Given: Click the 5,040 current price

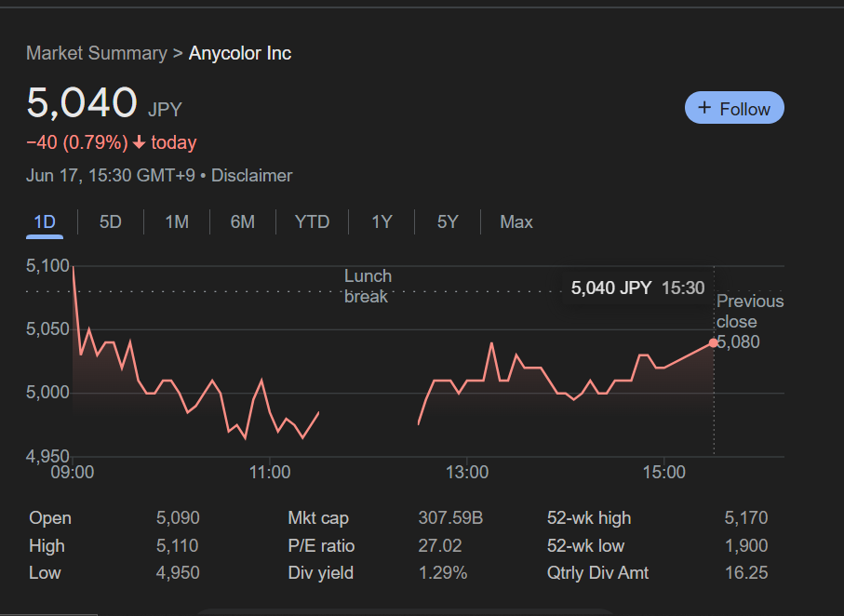Looking at the screenshot, I should [82, 101].
